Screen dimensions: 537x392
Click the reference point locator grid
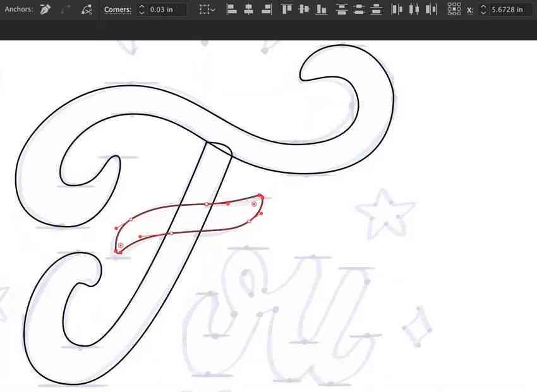454,9
